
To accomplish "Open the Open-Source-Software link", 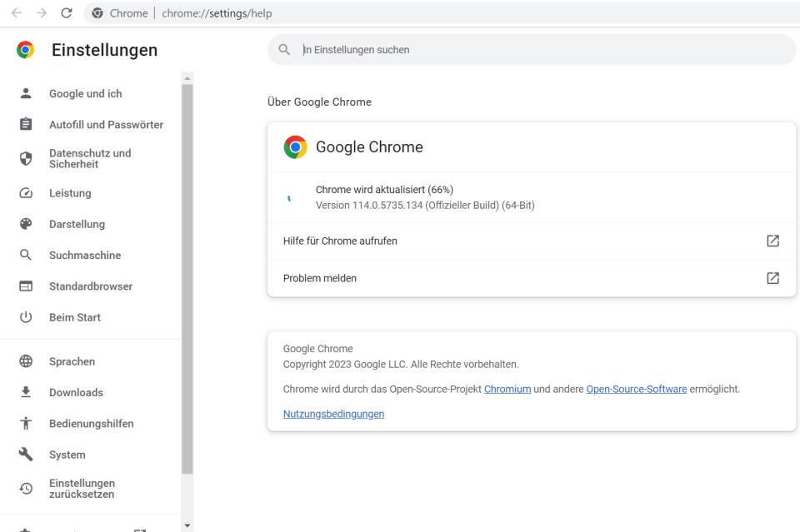I will tap(636, 390).
